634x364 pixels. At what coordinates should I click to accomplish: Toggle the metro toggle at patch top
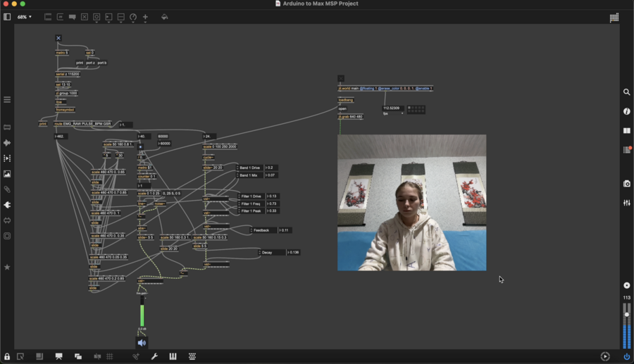click(58, 38)
